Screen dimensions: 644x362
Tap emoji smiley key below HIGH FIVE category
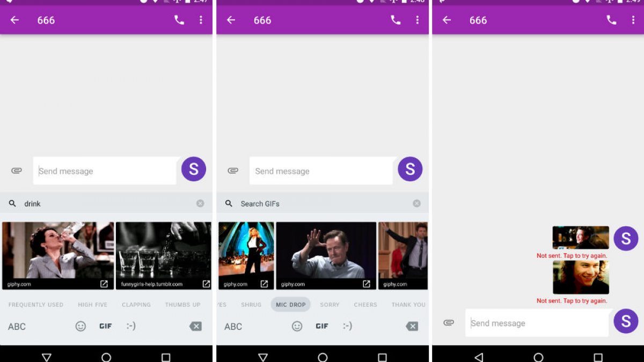[x=80, y=326]
